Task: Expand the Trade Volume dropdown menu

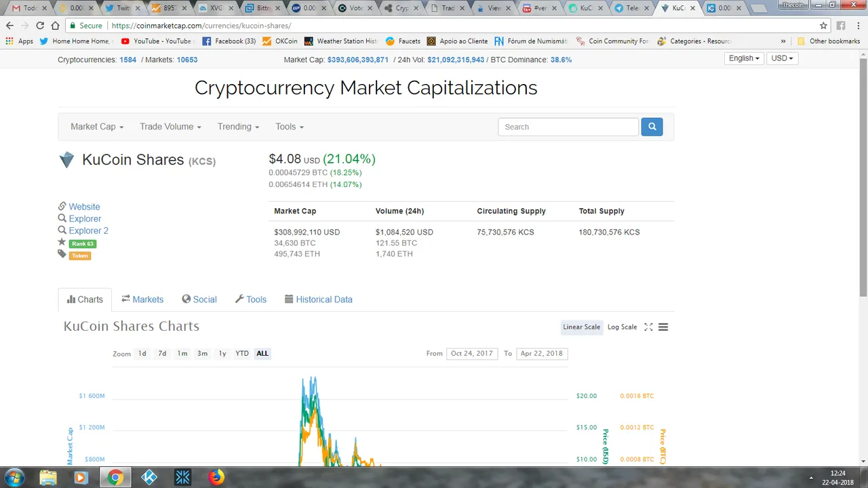Action: click(170, 127)
